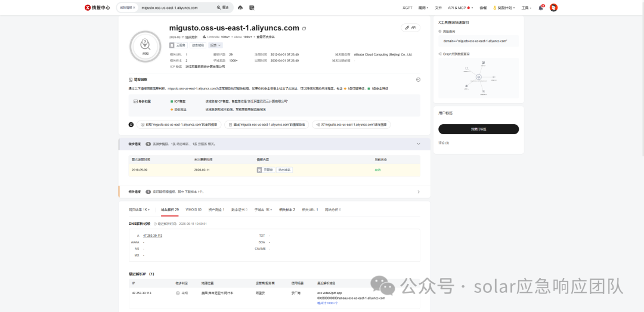Image resolution: width=644 pixels, height=312 pixels.
Task: Open 等共计1000+个 more domains link
Action: click(328, 303)
